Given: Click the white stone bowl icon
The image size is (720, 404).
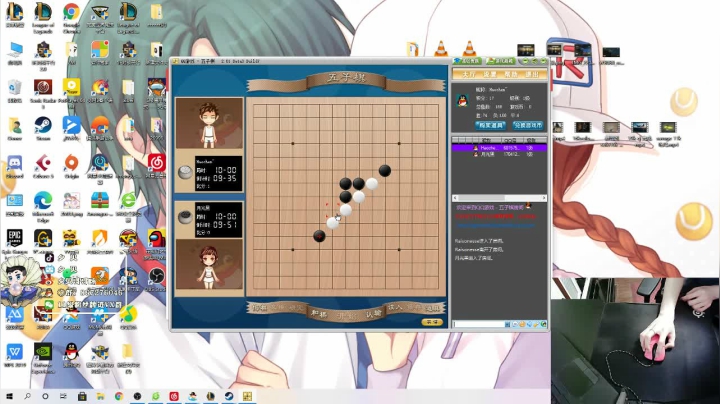Looking at the screenshot, I should [x=185, y=172].
